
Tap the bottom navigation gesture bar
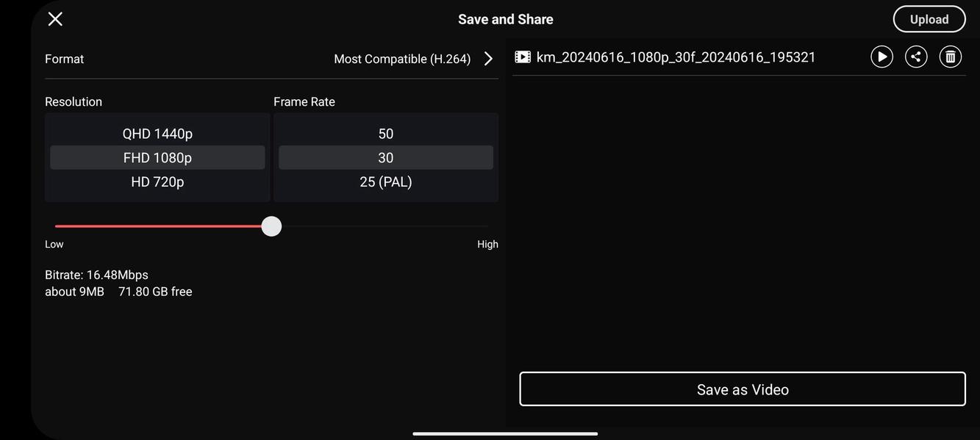(x=505, y=433)
